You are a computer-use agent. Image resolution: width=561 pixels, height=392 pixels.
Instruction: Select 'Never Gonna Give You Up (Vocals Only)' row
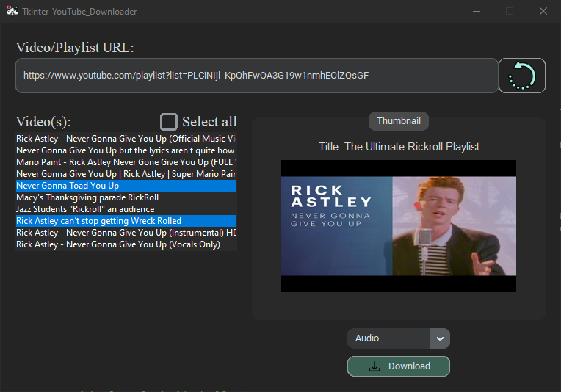[126, 244]
